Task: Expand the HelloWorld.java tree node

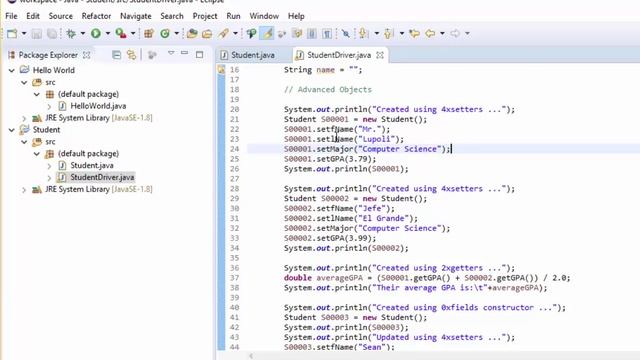Action: click(x=49, y=107)
